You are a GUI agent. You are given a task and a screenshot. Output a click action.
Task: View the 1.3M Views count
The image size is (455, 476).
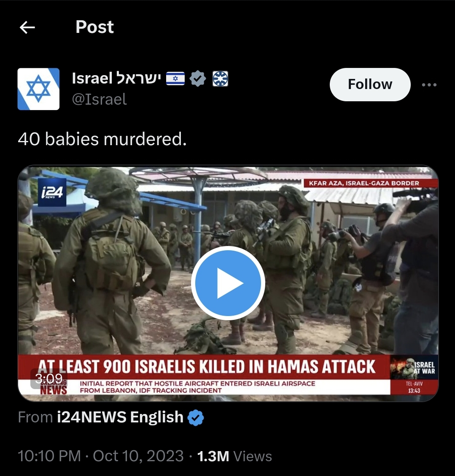tap(234, 456)
